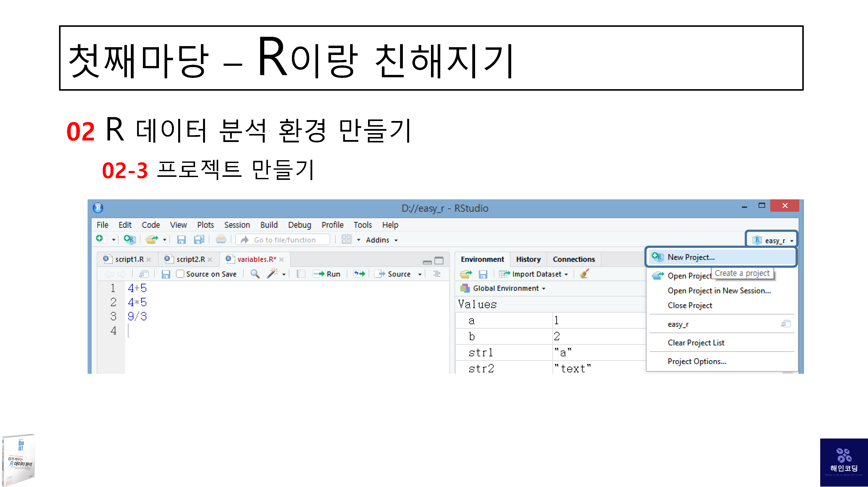Click the Print document icon
Image resolution: width=868 pixels, height=487 pixels.
pos(221,239)
